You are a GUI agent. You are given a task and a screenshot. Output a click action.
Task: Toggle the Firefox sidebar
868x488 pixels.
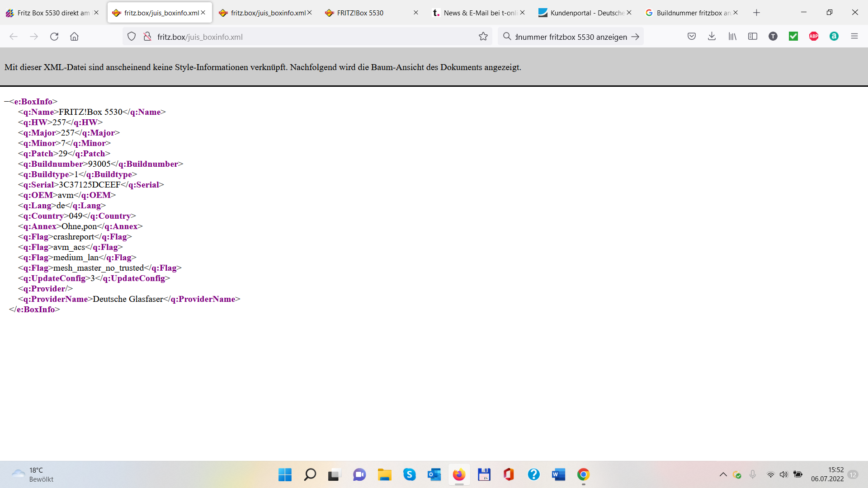coord(753,37)
